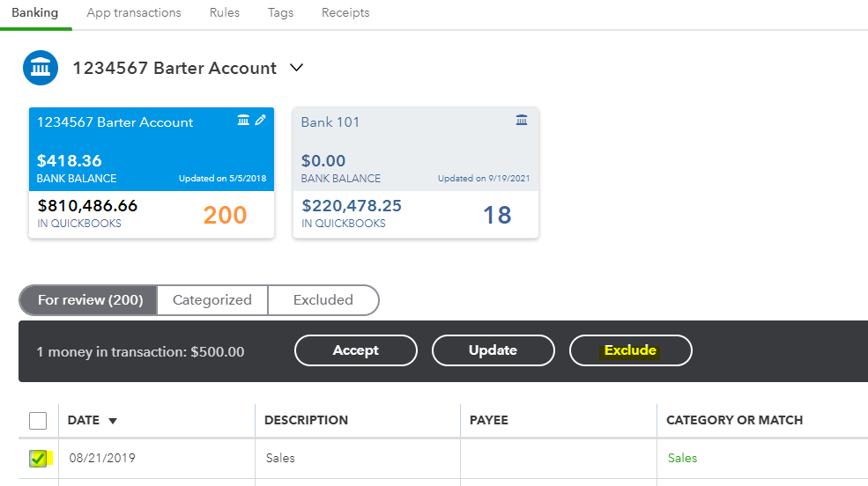868x486 pixels.
Task: Open the Receipts tab
Action: (x=345, y=13)
